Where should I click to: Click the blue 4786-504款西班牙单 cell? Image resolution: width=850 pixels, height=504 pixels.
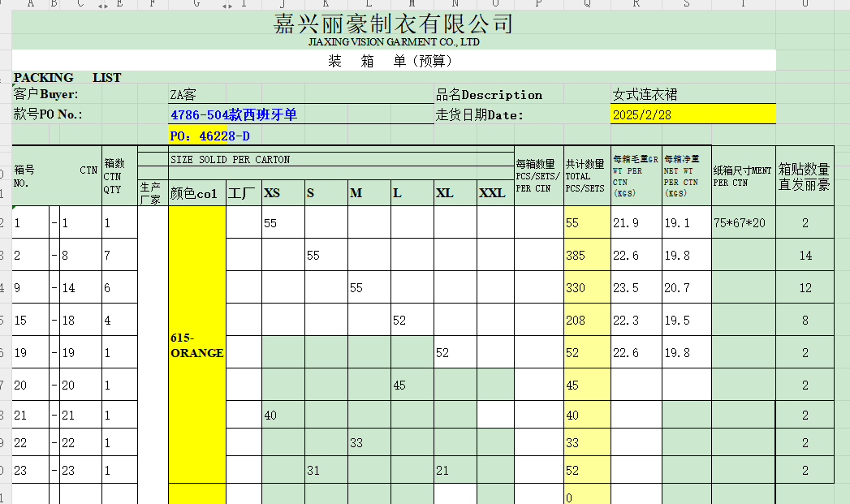click(x=234, y=114)
